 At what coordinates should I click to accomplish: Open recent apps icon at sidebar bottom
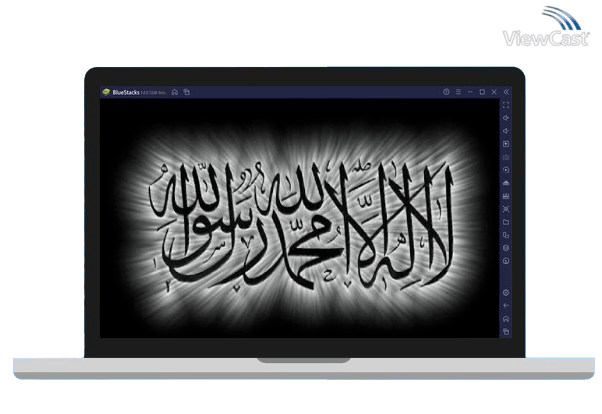(x=506, y=332)
